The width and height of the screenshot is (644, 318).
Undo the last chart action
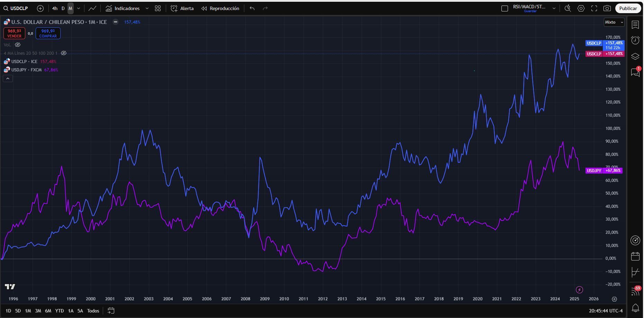click(252, 8)
